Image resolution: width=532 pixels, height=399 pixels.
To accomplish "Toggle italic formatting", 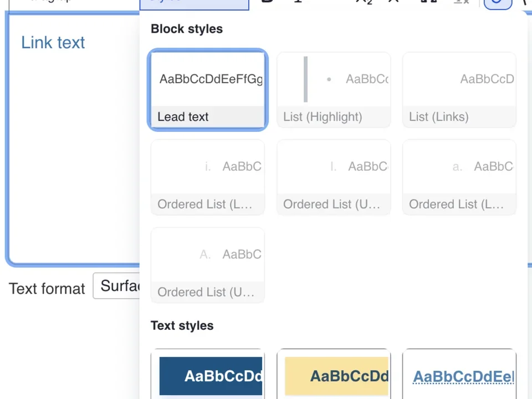I will [298, 2].
